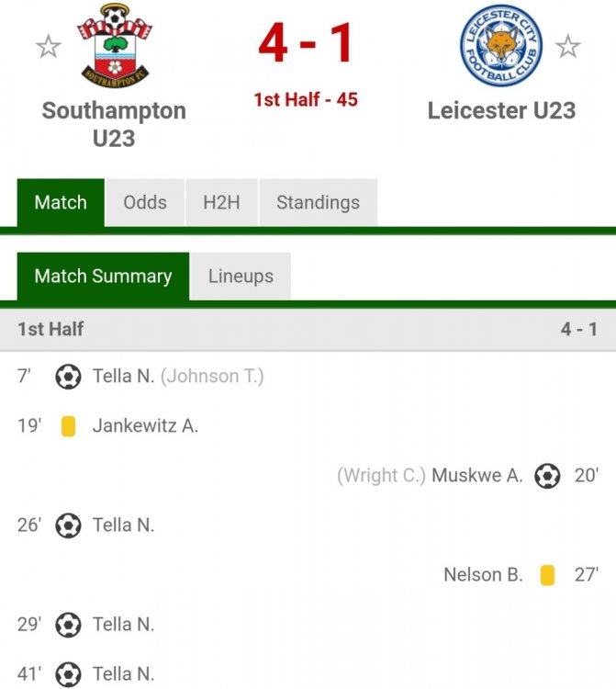Select the Match tab
The image size is (616, 689).
pyautogui.click(x=61, y=203)
